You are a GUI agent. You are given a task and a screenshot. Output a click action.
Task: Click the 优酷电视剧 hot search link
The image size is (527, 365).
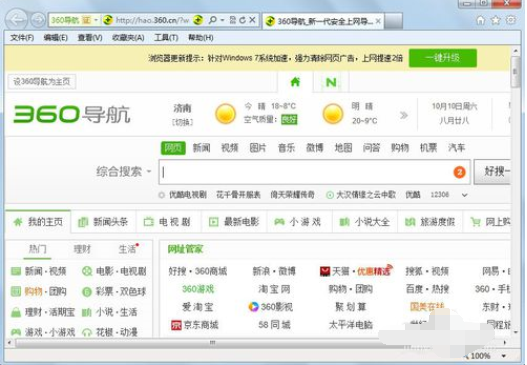[x=188, y=195]
